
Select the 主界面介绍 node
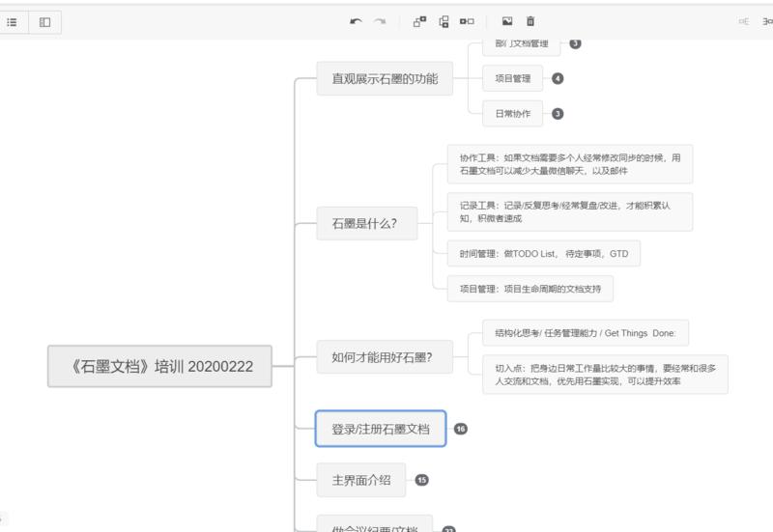[x=360, y=480]
